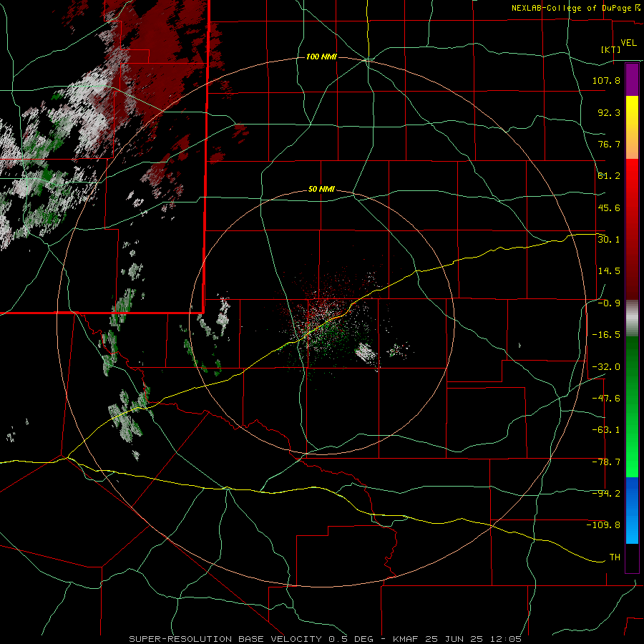Click the TH label on color scale
The image size is (644, 644).
(615, 557)
